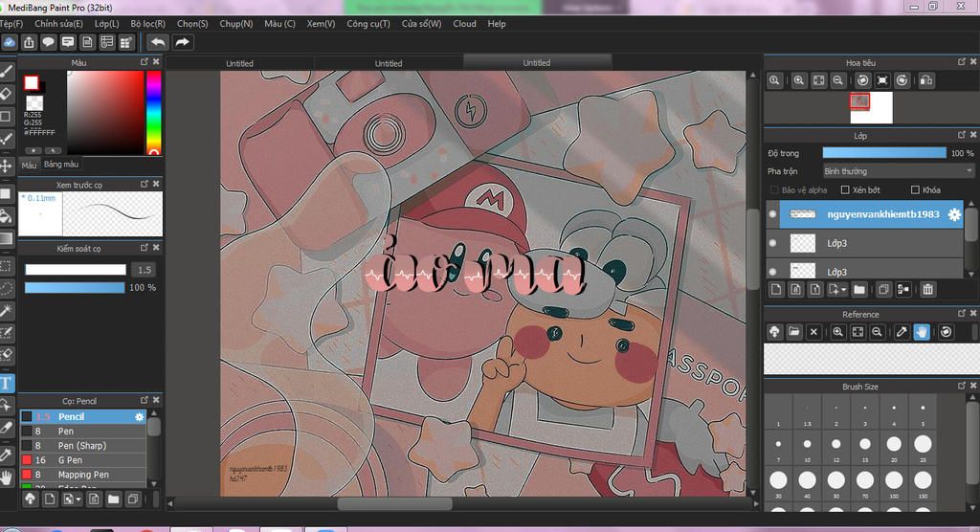Image resolution: width=980 pixels, height=532 pixels.
Task: Open the Cửa sổ(W) menu
Action: (421, 23)
